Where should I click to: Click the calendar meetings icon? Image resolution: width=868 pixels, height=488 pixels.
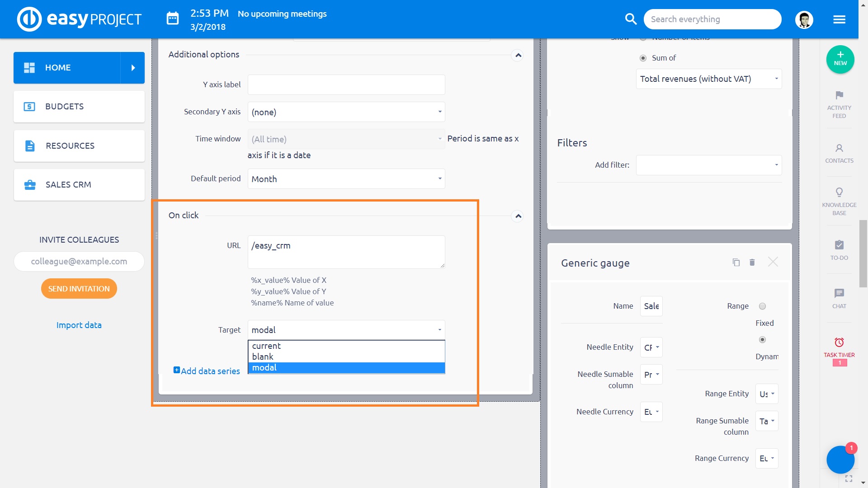pos(173,19)
